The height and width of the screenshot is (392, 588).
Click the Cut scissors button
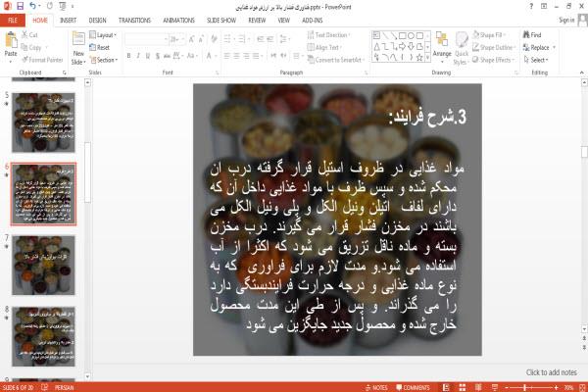(x=29, y=35)
